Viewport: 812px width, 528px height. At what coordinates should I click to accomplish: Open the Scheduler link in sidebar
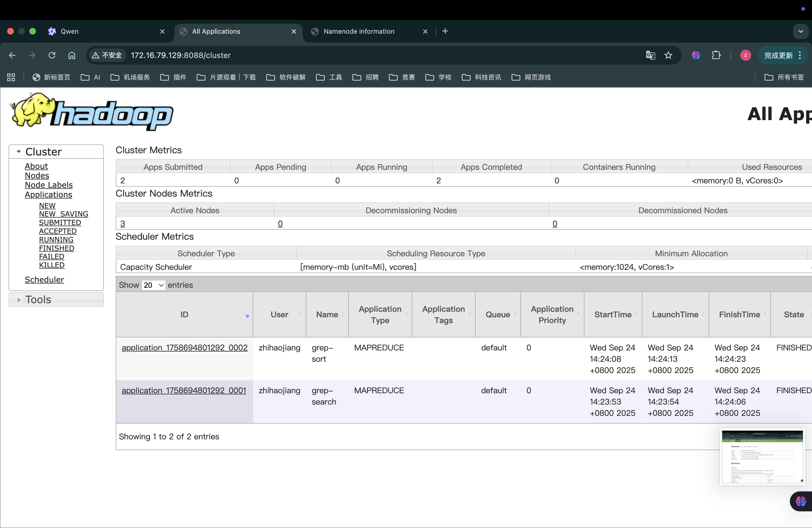44,280
